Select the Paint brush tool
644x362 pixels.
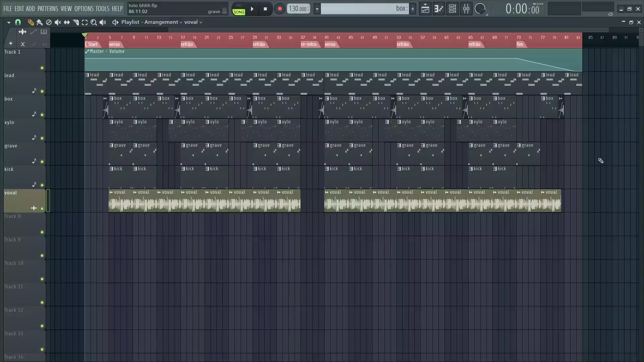pos(40,22)
